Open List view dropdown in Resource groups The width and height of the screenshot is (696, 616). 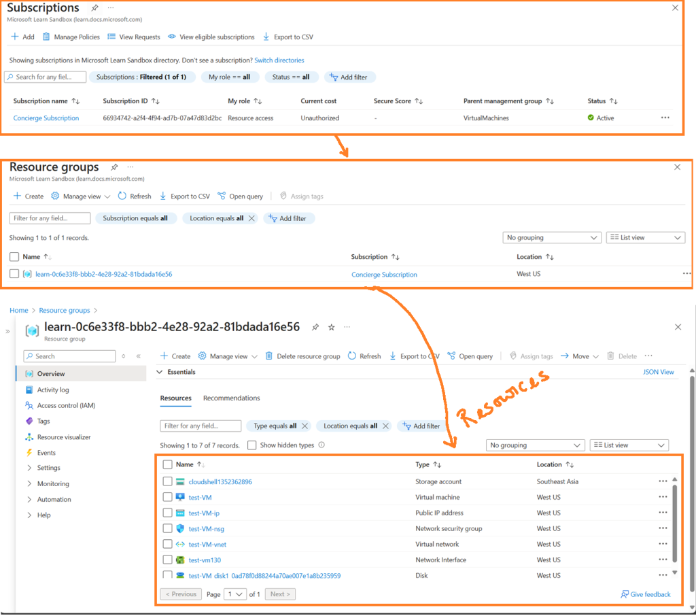tap(646, 237)
